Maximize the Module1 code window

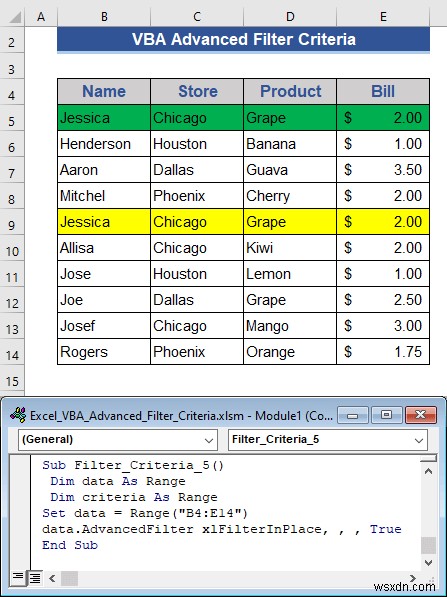[x=386, y=415]
